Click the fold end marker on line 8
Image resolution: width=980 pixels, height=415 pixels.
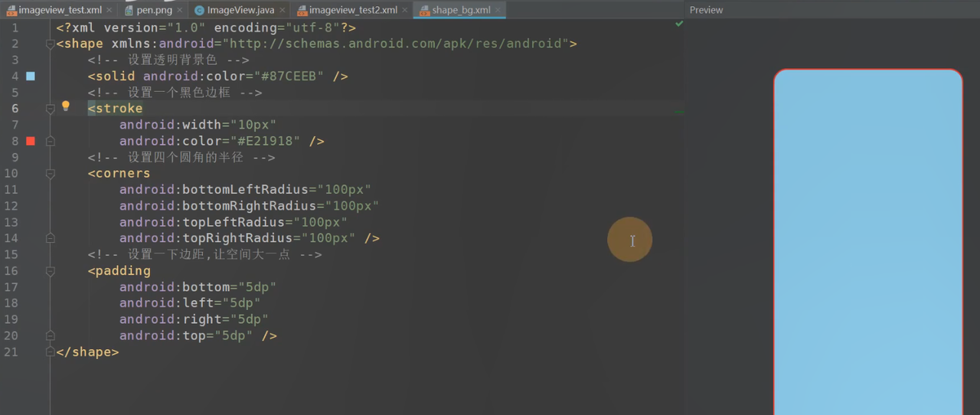[x=50, y=141]
